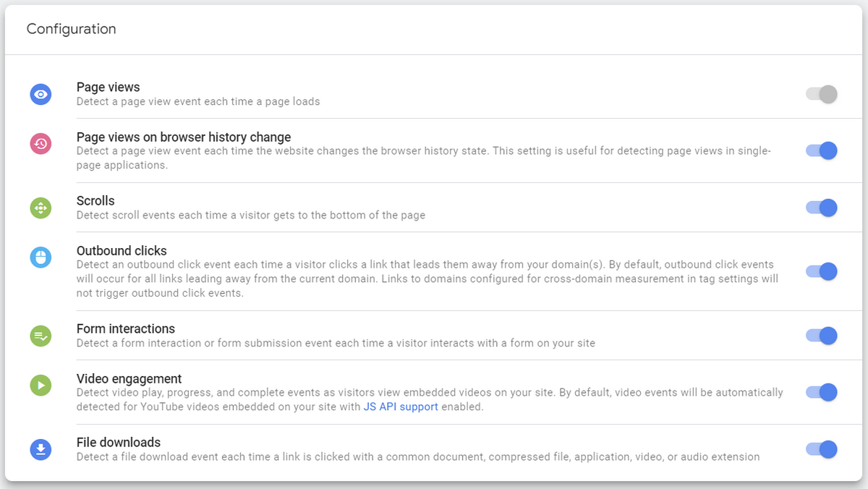Toggle the Page views switch

(822, 94)
